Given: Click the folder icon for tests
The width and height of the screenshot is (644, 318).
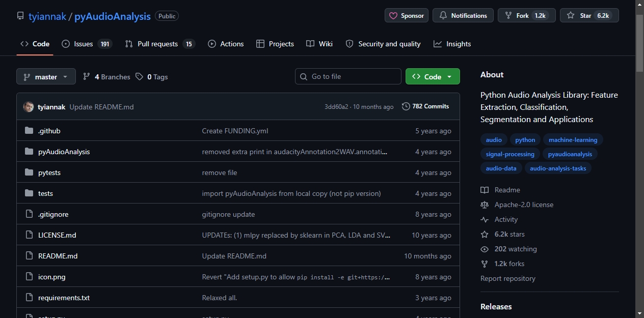Looking at the screenshot, I should click(29, 193).
